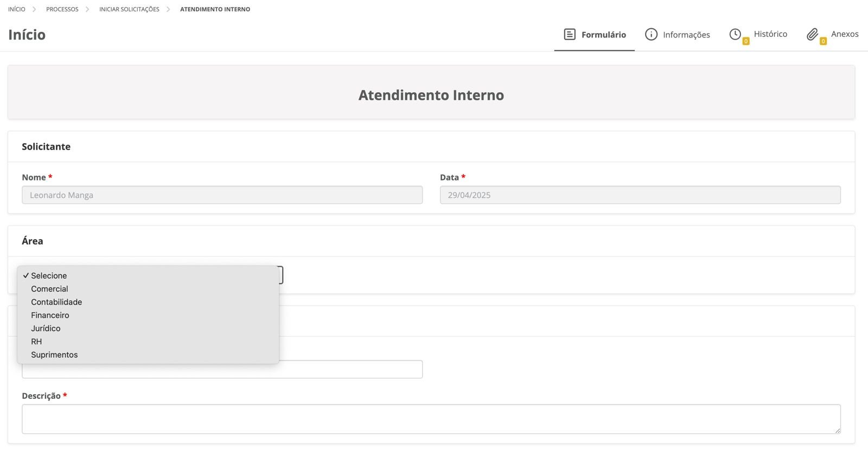Click ATENDIMENTO INTERNO breadcrumb
This screenshot has width=868, height=451.
coord(215,9)
